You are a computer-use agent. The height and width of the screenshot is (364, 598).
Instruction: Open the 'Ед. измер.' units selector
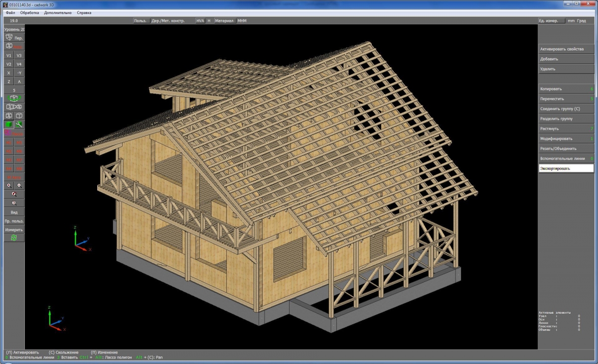551,21
